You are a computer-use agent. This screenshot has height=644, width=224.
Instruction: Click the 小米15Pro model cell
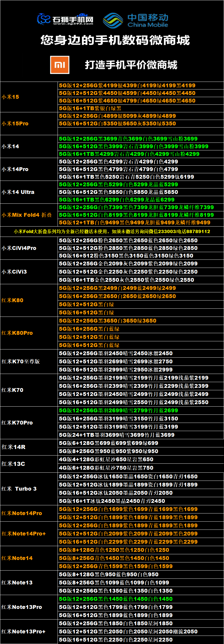pyautogui.click(x=29, y=123)
